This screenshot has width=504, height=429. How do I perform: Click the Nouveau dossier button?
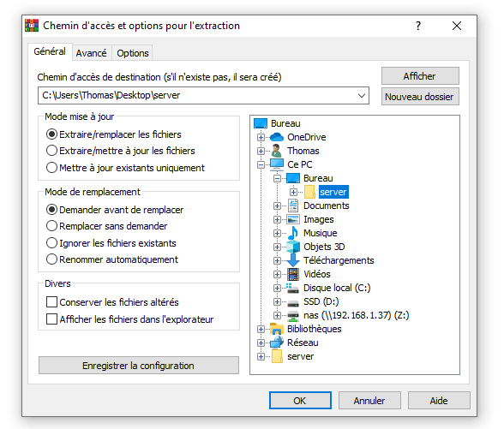pyautogui.click(x=420, y=97)
